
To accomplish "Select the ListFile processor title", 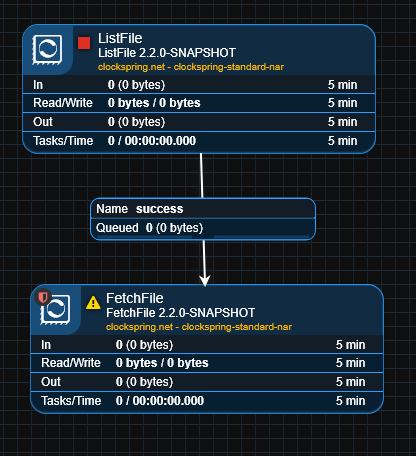I will pos(120,38).
